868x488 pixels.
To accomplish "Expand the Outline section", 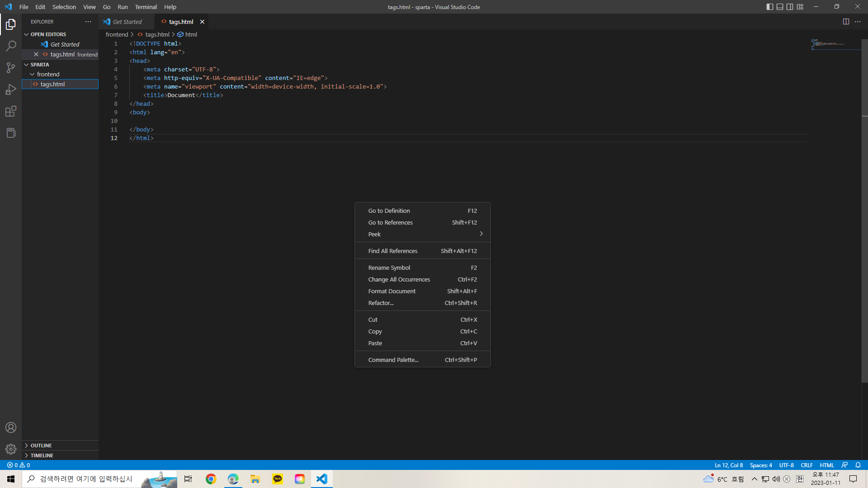I will [x=60, y=446].
